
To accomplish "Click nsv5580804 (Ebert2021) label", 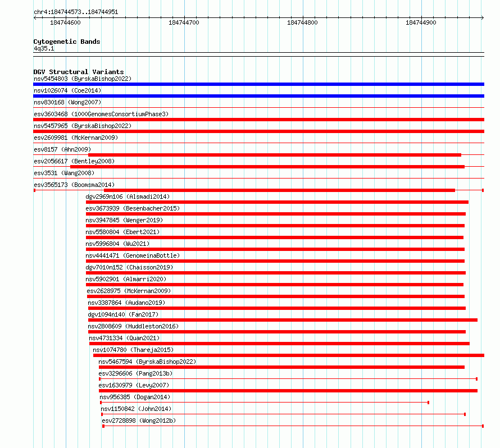I will click(x=122, y=232).
